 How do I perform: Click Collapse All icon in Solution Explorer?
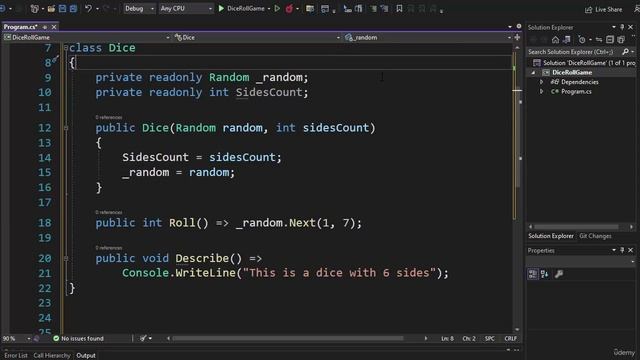[x=610, y=40]
